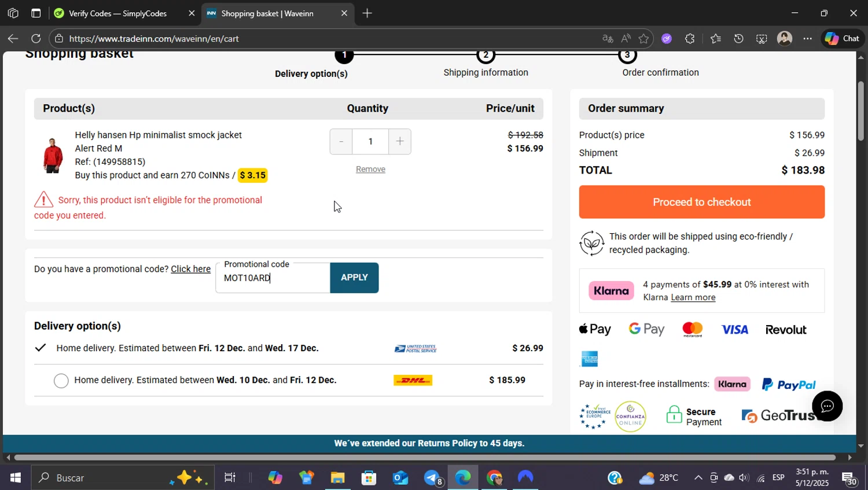Click the Confianza Online seal
868x490 pixels.
tap(630, 417)
